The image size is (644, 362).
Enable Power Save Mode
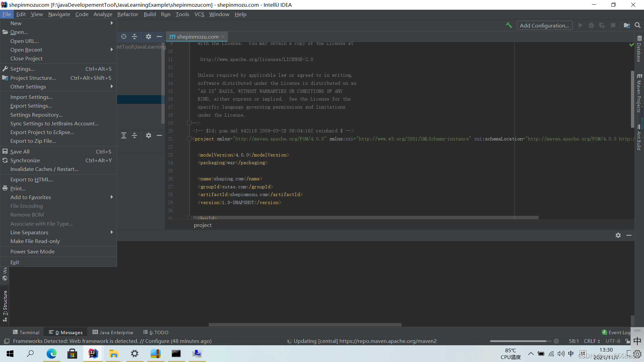pos(33,251)
